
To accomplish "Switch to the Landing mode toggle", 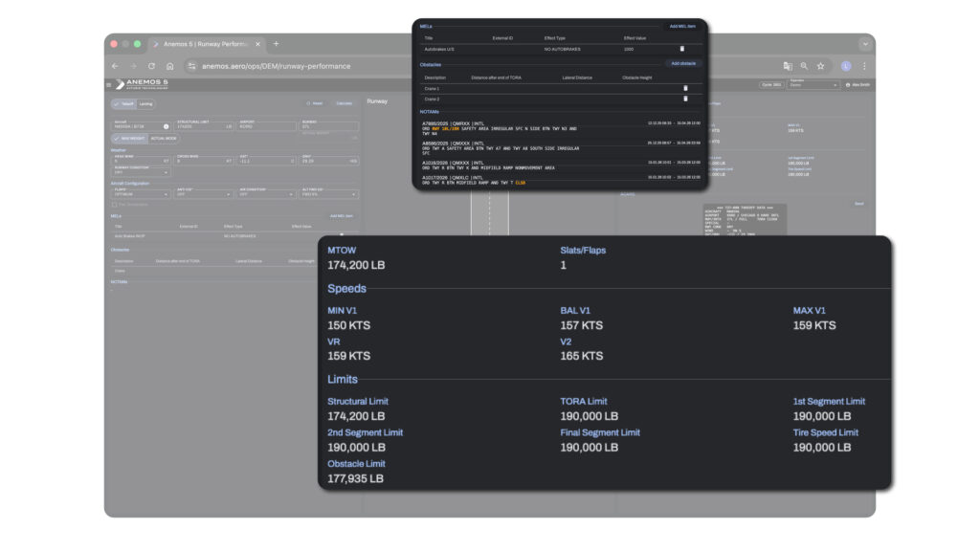I will pyautogui.click(x=145, y=103).
